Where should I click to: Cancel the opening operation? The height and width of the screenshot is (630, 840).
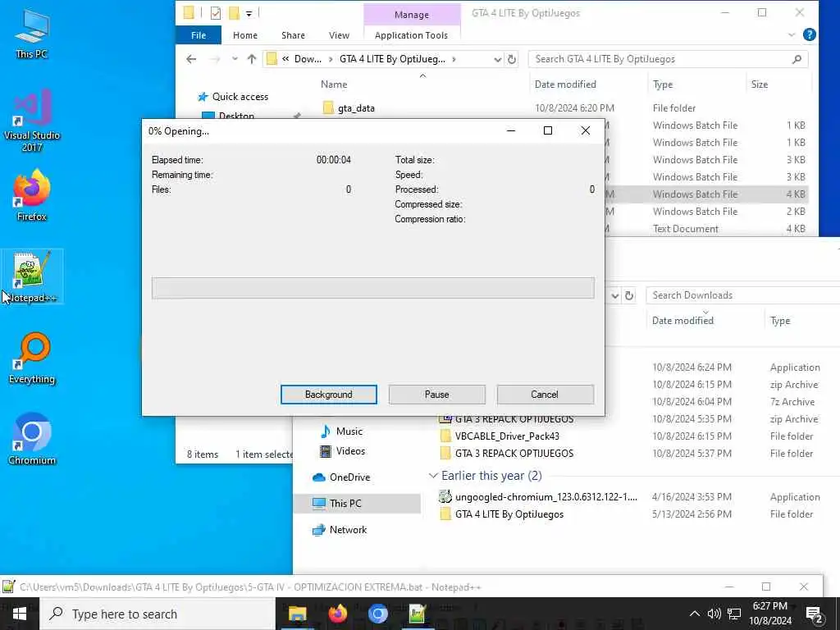click(545, 395)
